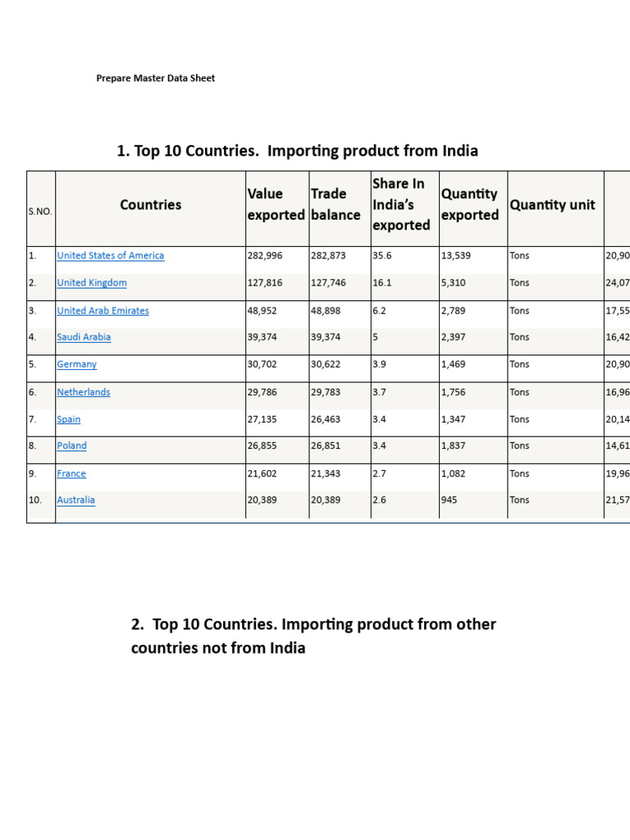The height and width of the screenshot is (840, 630).
Task: Click the S.NO. header cell
Action: pyautogui.click(x=40, y=212)
